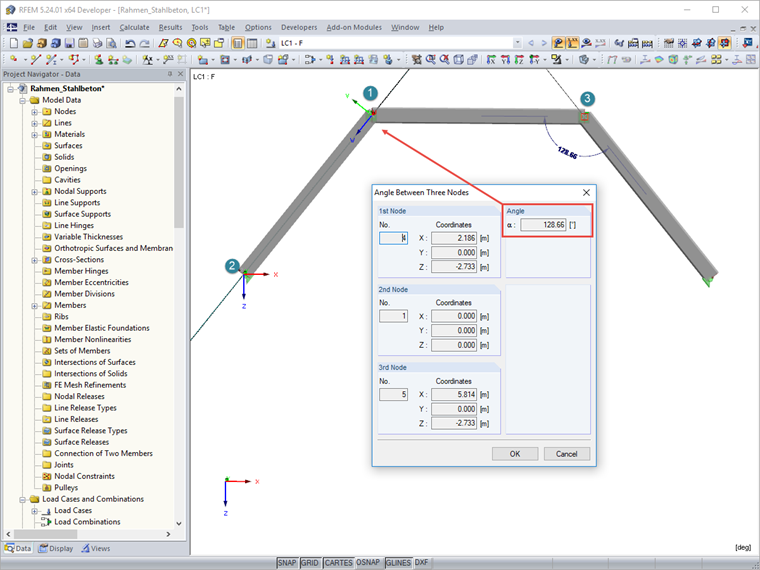Click OK in the Angle dialog
This screenshot has height=570, width=760.
[x=515, y=454]
